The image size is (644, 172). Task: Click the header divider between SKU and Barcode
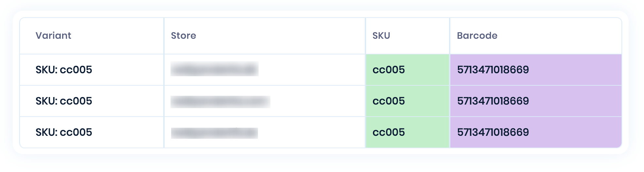pos(450,36)
